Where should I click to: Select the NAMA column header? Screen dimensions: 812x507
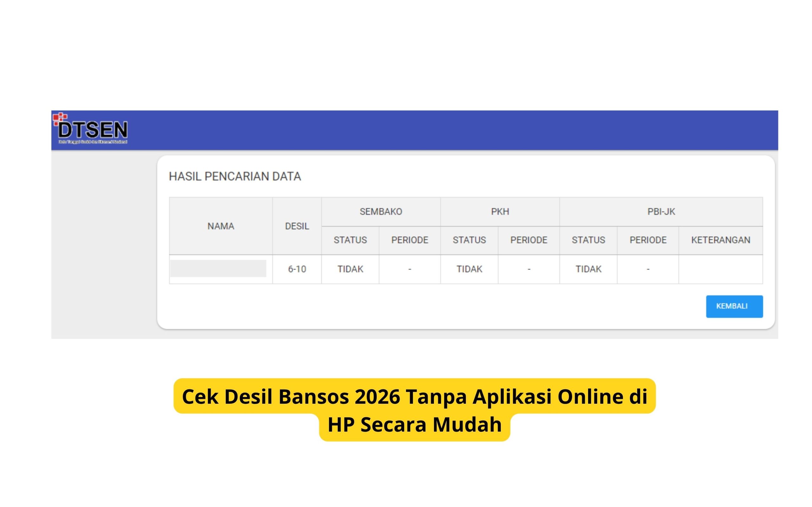[x=221, y=226]
